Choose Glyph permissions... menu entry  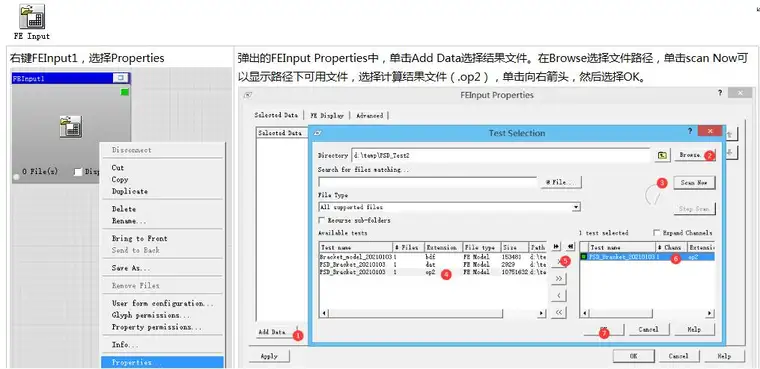[x=163, y=315]
